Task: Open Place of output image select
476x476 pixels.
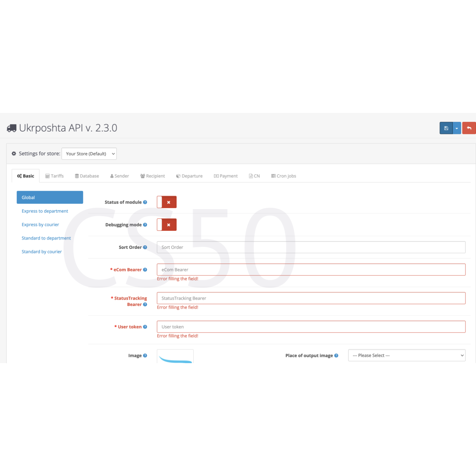Action: (x=407, y=355)
